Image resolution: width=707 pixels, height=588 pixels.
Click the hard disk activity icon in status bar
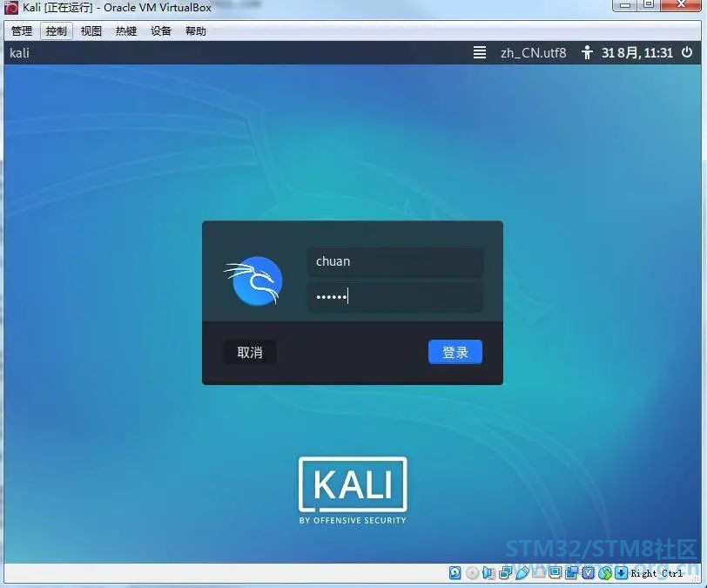click(455, 572)
